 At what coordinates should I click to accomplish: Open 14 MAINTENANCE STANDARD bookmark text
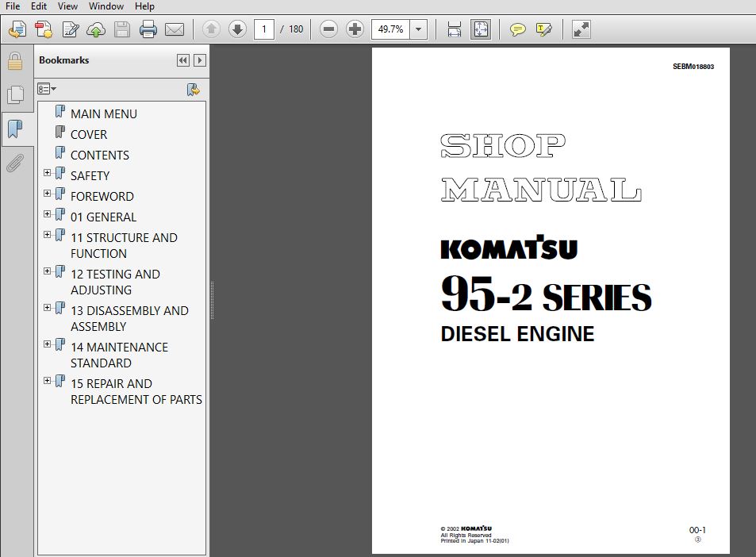tap(119, 355)
